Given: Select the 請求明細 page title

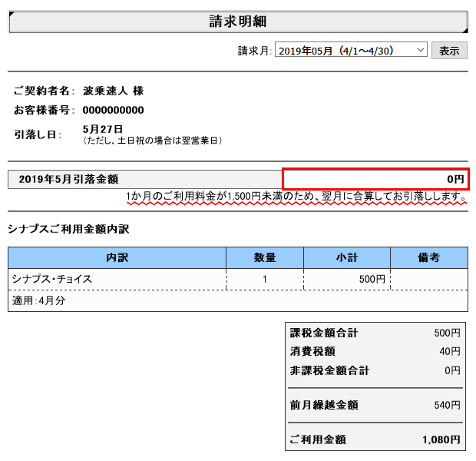Looking at the screenshot, I should tap(238, 22).
